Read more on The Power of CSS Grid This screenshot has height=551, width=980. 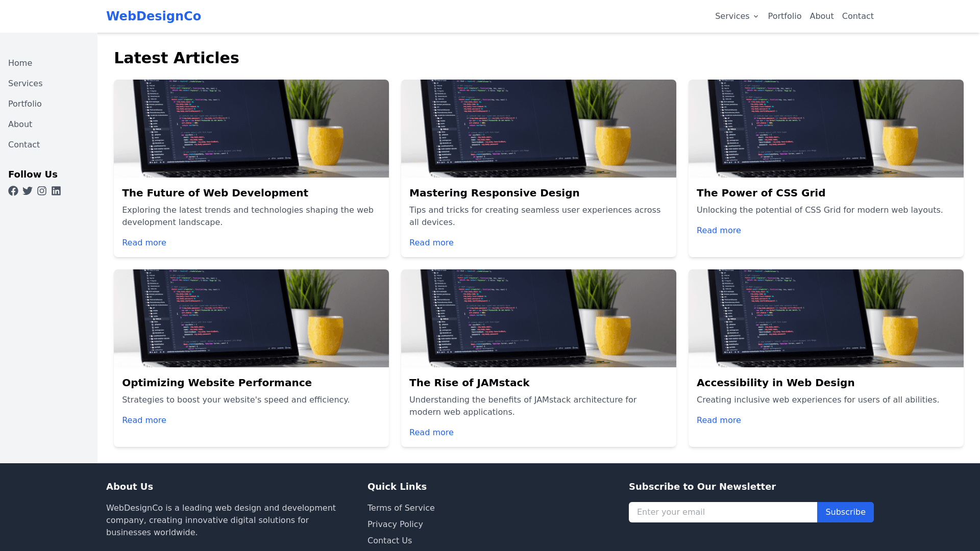(x=719, y=231)
